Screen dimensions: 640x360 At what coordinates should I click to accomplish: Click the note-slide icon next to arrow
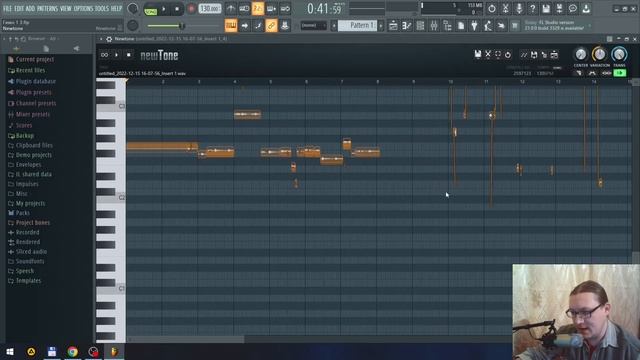click(258, 26)
